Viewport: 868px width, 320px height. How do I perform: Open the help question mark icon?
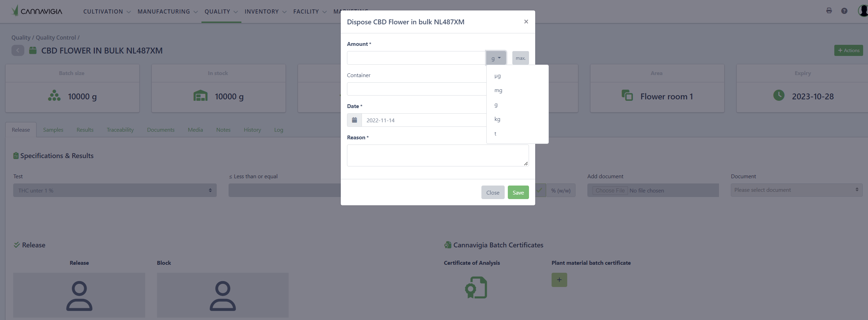pos(844,11)
